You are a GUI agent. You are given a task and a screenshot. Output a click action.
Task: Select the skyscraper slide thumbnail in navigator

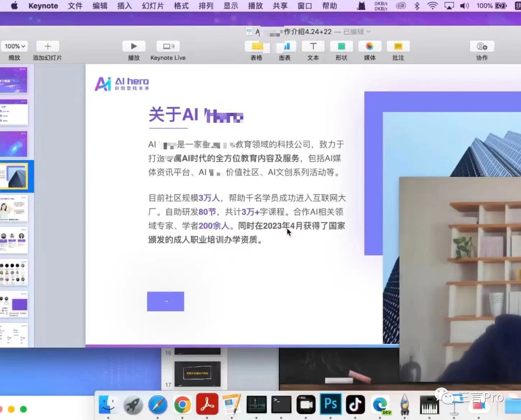point(14,176)
